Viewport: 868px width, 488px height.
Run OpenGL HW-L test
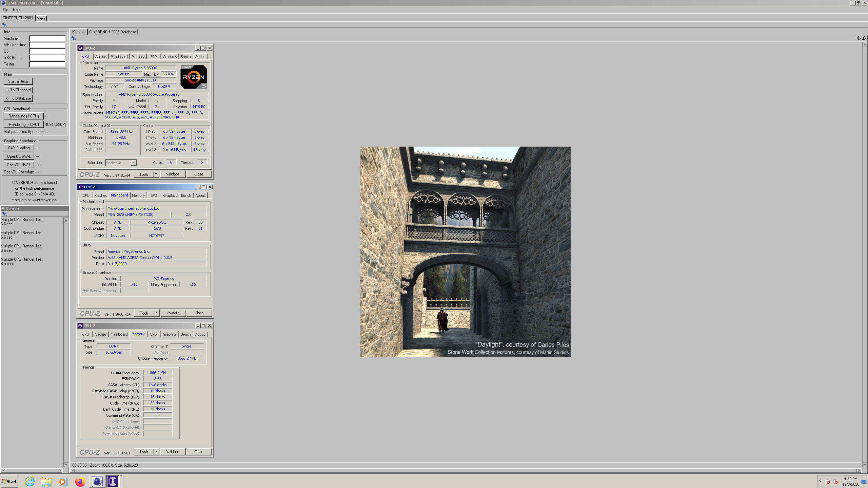19,165
